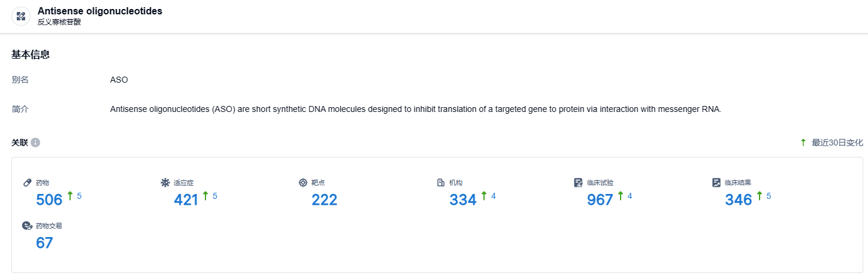Viewport: 868px width, 276px height.
Task: Click the building icon for 机构
Action: (441, 183)
